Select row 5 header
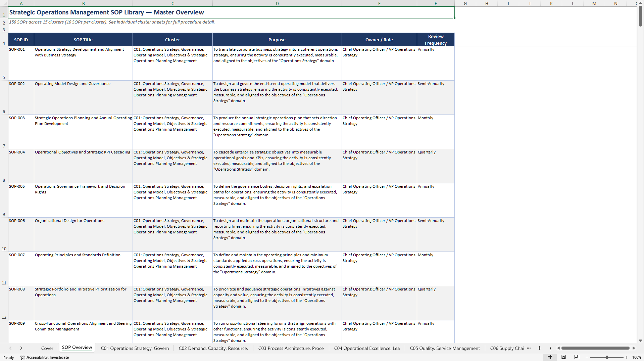 [4, 63]
